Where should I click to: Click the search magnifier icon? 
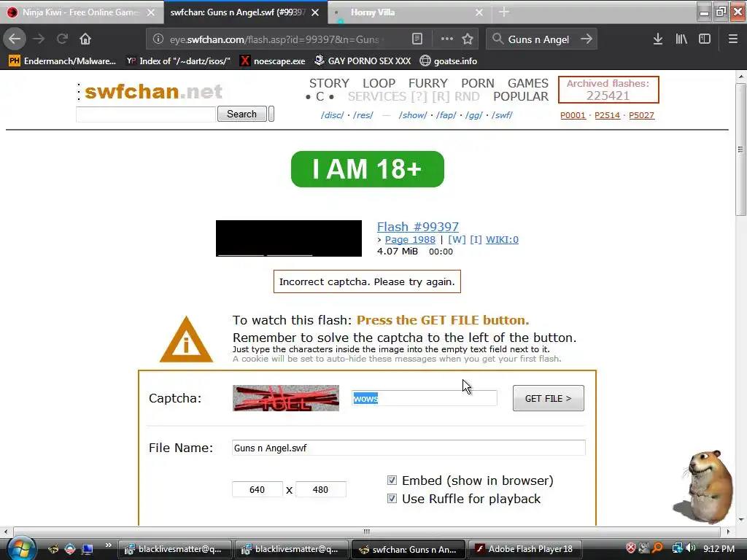[x=498, y=39]
